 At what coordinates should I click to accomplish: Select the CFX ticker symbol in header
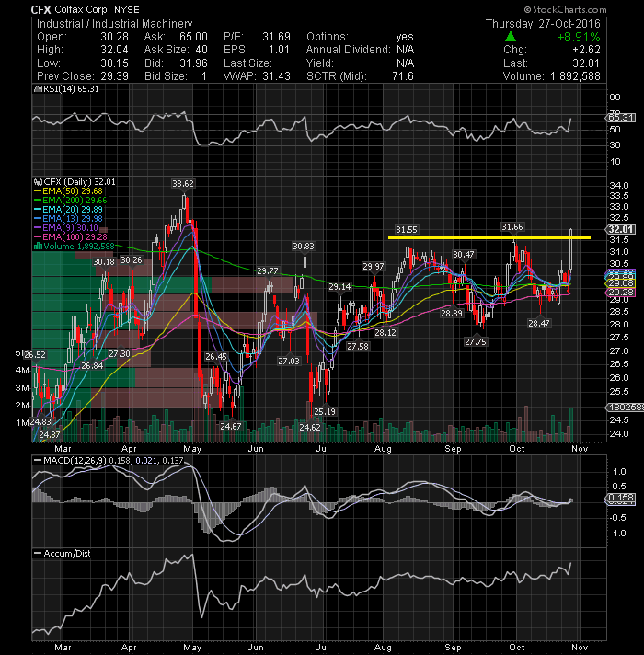[x=41, y=9]
